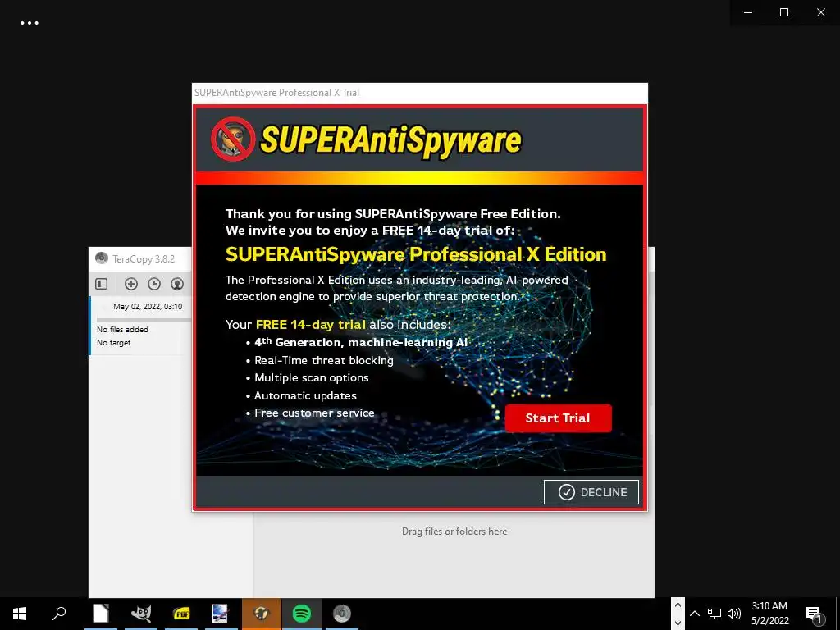The width and height of the screenshot is (840, 630).
Task: Open Spotify from the taskbar
Action: pyautogui.click(x=302, y=614)
